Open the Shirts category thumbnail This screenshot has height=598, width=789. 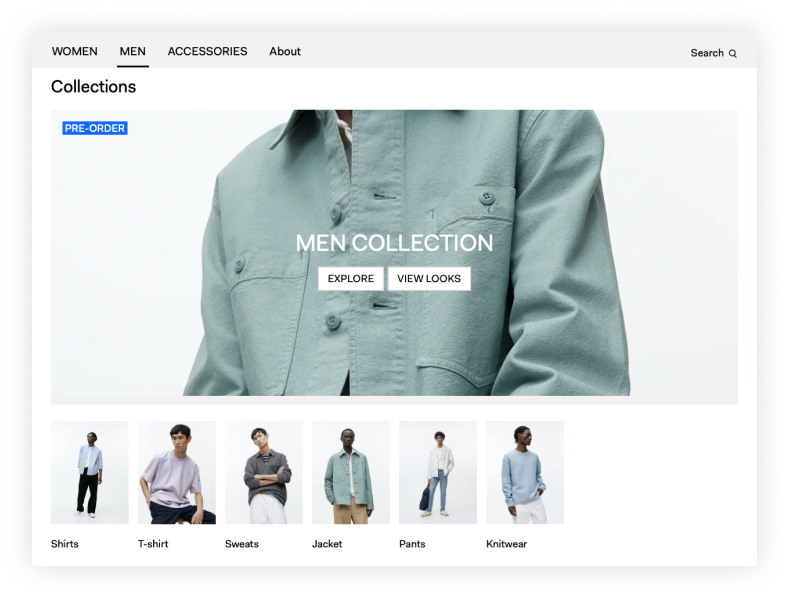click(90, 473)
